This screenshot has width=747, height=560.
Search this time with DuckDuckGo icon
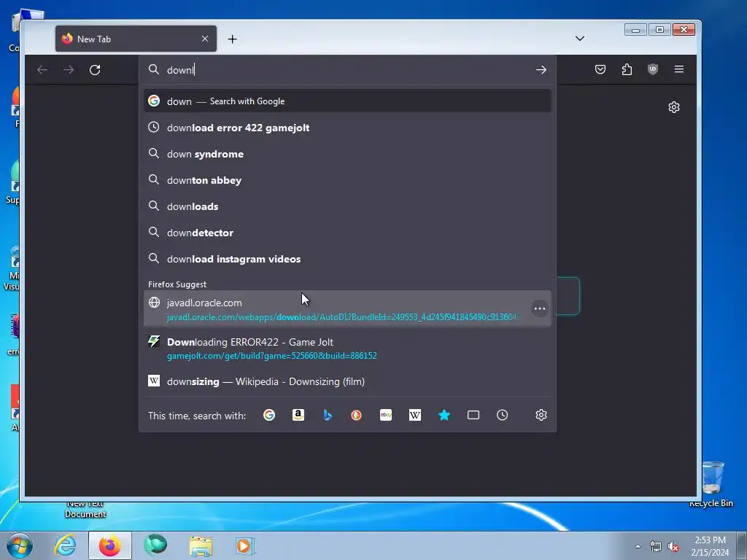click(356, 415)
